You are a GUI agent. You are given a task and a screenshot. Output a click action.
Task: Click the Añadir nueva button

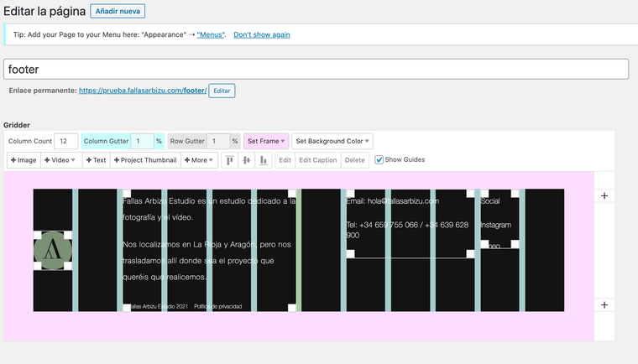pyautogui.click(x=118, y=11)
